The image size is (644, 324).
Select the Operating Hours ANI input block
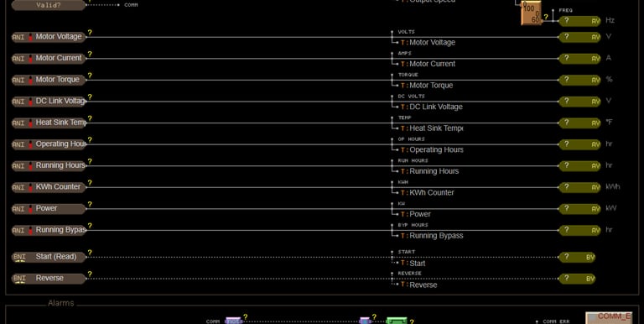(49, 144)
